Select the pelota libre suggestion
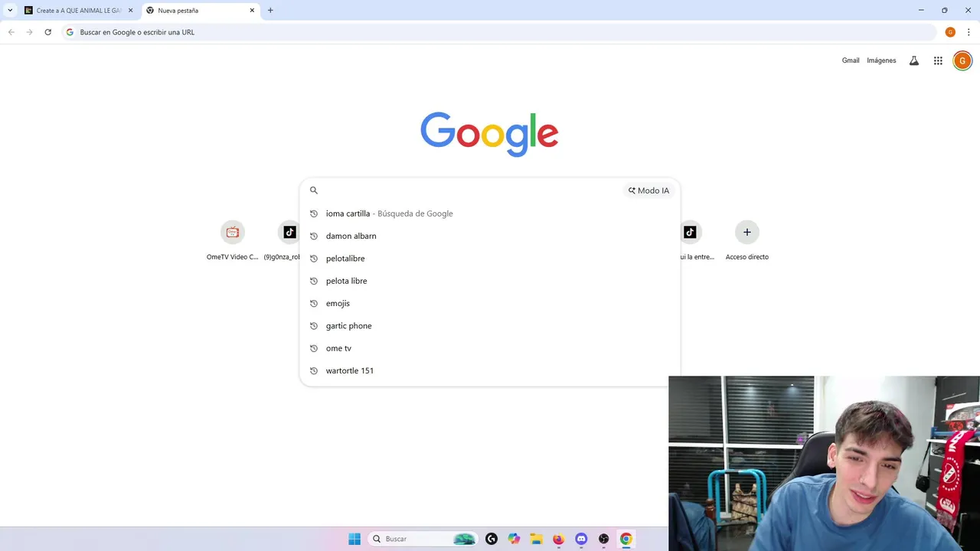The width and height of the screenshot is (980, 551). click(x=490, y=281)
